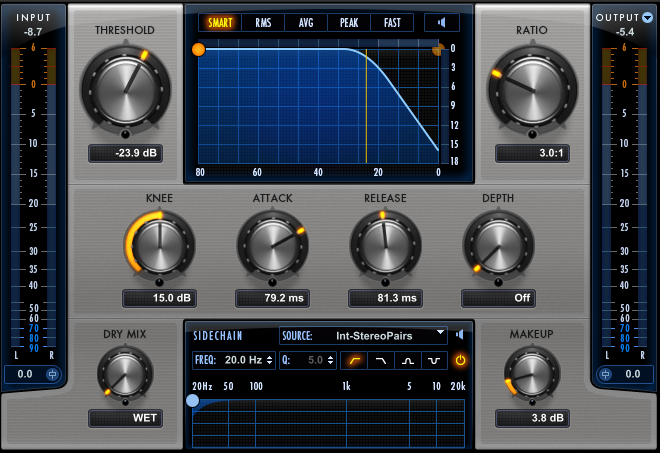The height and width of the screenshot is (453, 660).
Task: Click the dry mix value field WET
Action: point(125,418)
